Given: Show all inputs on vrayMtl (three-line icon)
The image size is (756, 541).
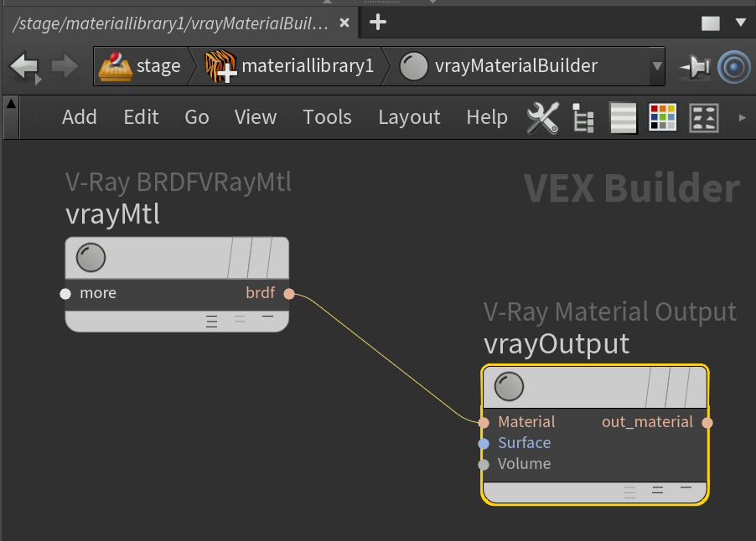Looking at the screenshot, I should (x=212, y=321).
